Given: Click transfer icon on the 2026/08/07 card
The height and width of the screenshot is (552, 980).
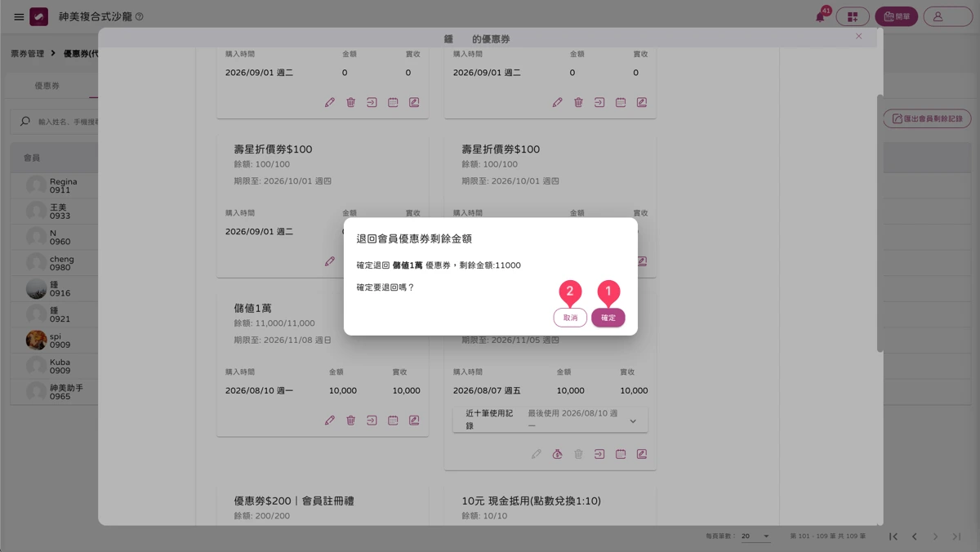Looking at the screenshot, I should click(x=599, y=454).
